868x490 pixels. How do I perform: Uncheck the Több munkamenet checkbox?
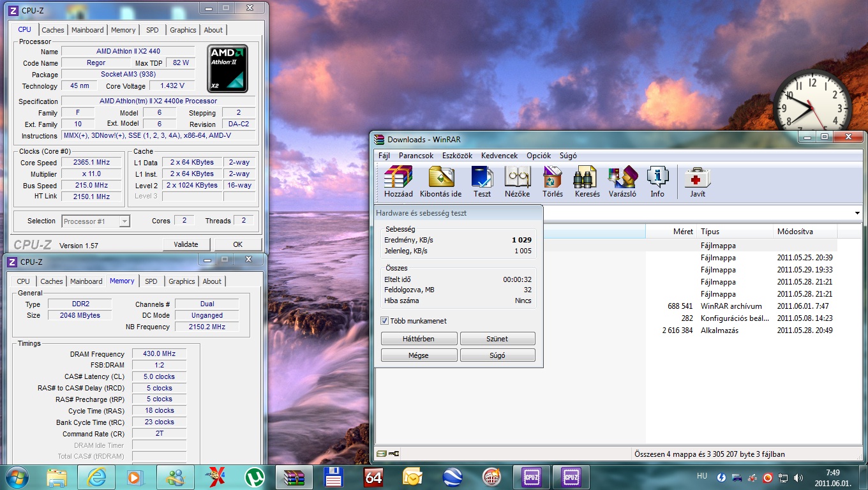coord(385,321)
